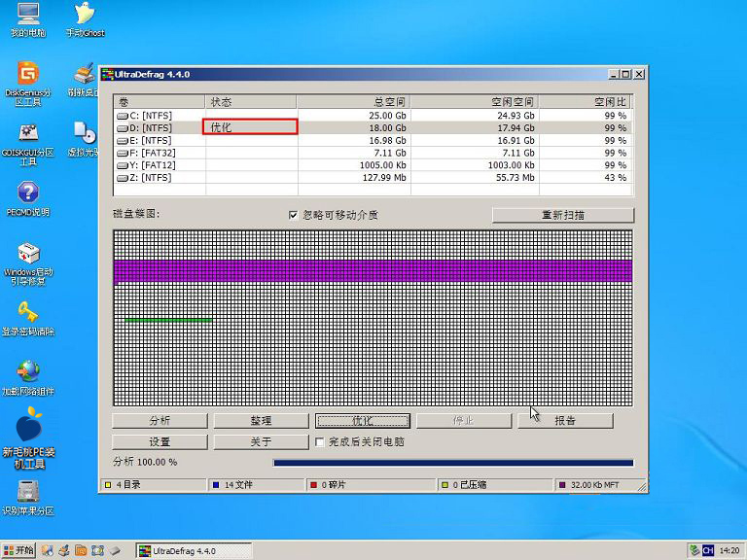
Task: Open PECMD说明 help icon
Action: tap(27, 199)
